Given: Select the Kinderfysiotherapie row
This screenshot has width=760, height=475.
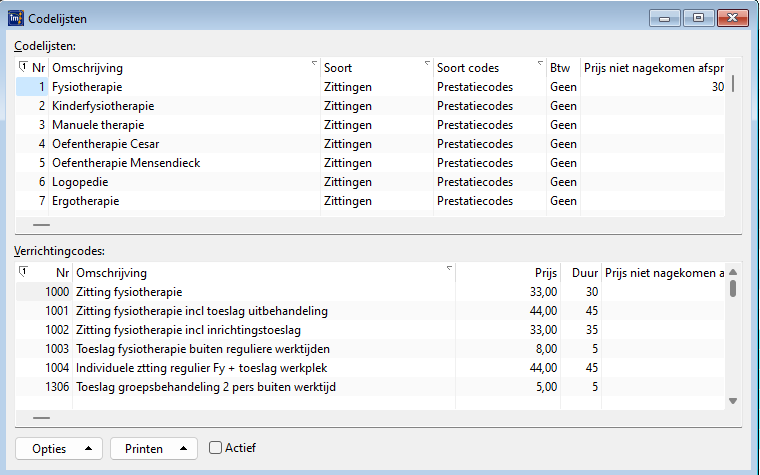Looking at the screenshot, I should coord(370,106).
